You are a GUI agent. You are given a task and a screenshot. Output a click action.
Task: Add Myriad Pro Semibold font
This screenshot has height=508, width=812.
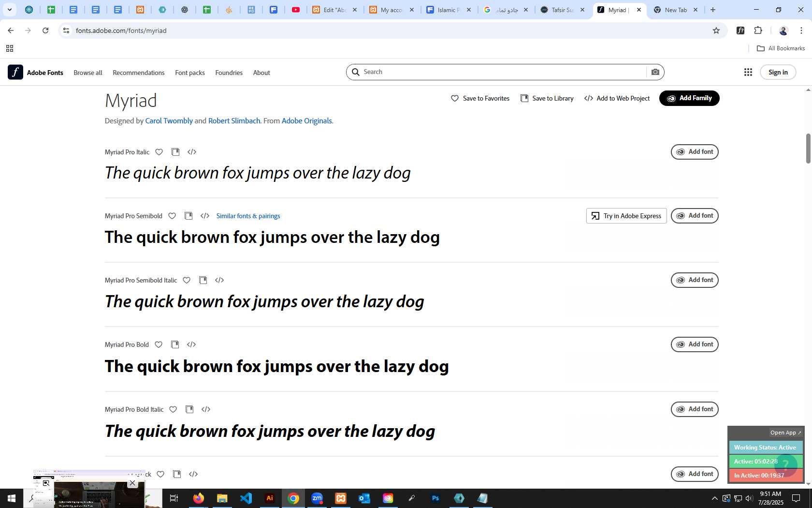click(695, 216)
